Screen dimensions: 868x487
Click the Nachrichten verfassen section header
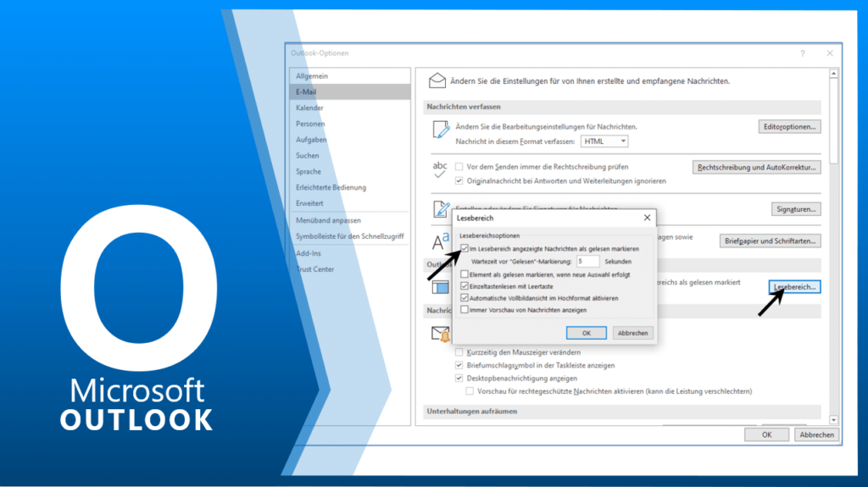tap(623, 107)
